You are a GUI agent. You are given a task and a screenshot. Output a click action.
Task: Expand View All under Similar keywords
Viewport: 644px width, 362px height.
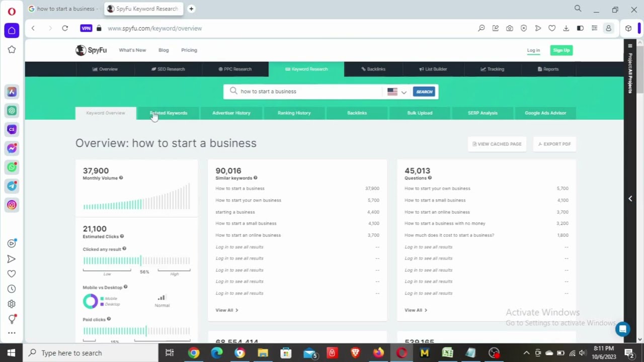[227, 310]
